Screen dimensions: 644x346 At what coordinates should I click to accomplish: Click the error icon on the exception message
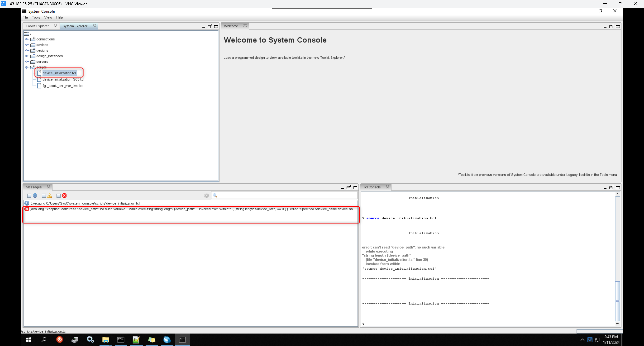(x=26, y=209)
